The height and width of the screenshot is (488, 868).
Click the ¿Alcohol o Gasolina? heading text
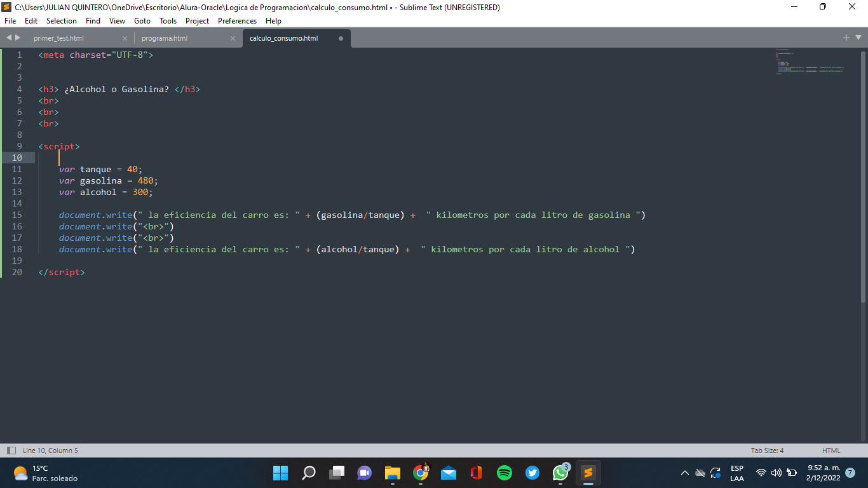click(117, 89)
